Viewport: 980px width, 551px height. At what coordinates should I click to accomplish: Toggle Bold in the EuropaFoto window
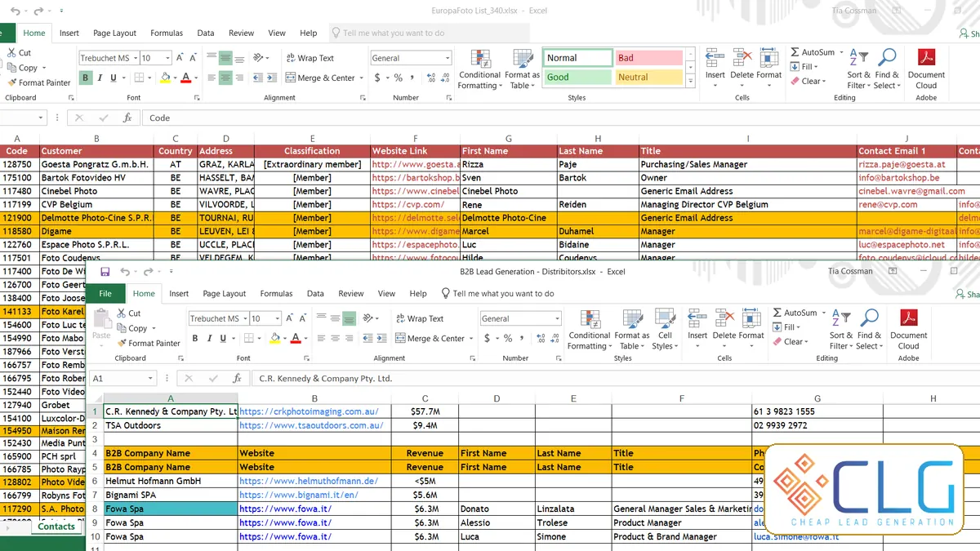(86, 78)
